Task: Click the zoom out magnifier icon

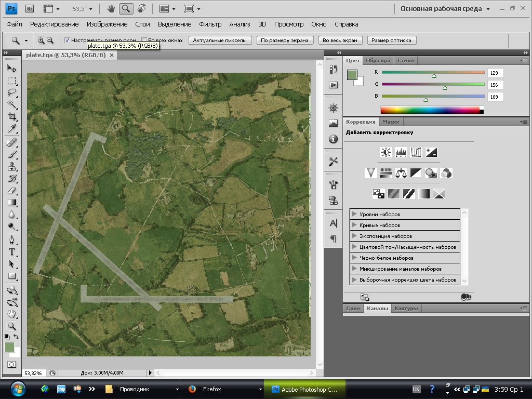Action: [50, 41]
